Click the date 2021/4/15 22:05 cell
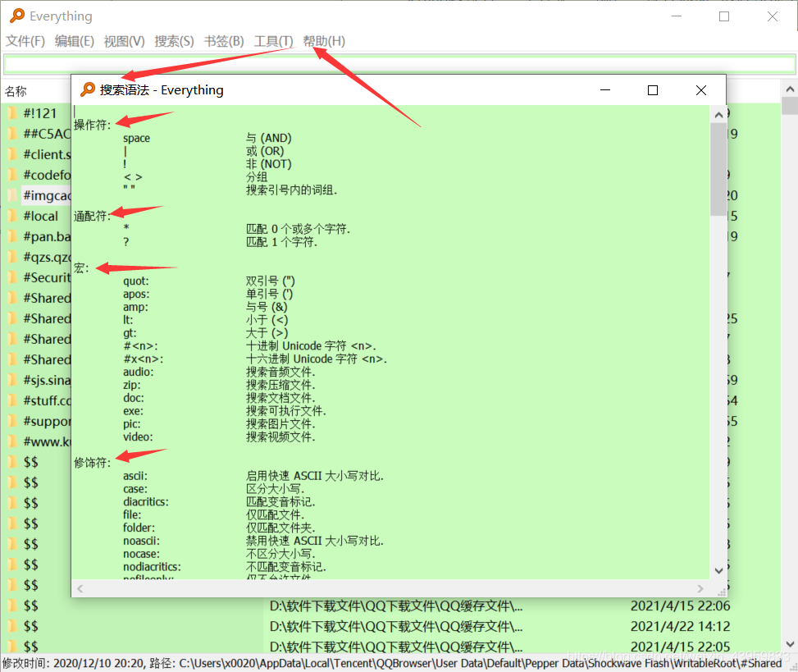This screenshot has height=672, width=798. (x=680, y=647)
